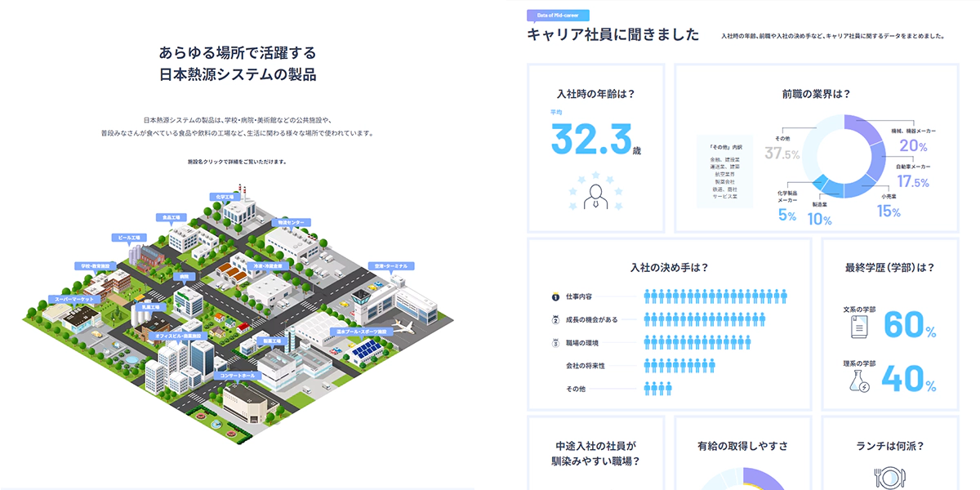Click the ランチは何派？ title
Viewport: 980px width, 490px height.
click(x=889, y=446)
